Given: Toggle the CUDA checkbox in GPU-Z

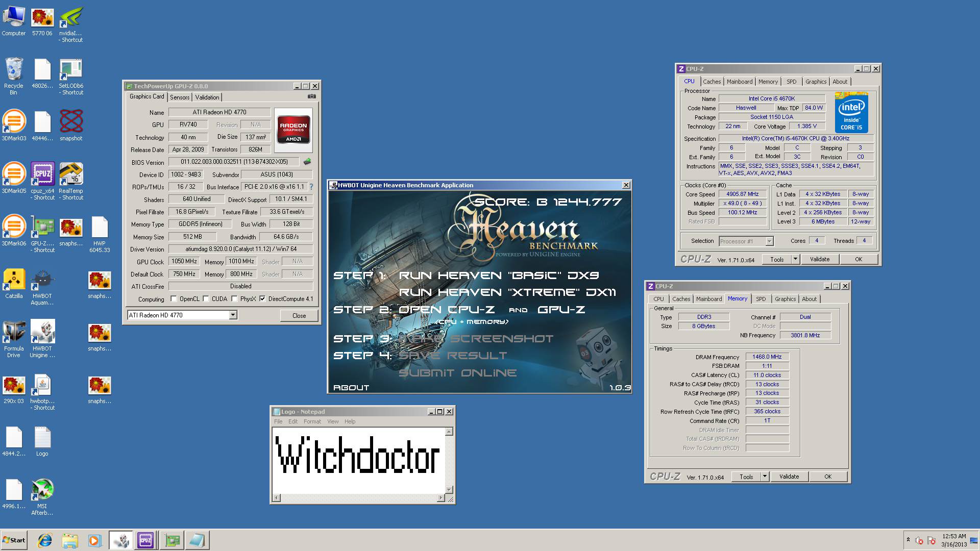Looking at the screenshot, I should click(206, 299).
